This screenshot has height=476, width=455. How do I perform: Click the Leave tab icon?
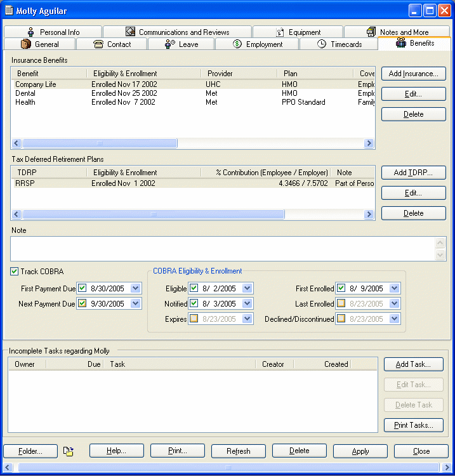point(170,44)
